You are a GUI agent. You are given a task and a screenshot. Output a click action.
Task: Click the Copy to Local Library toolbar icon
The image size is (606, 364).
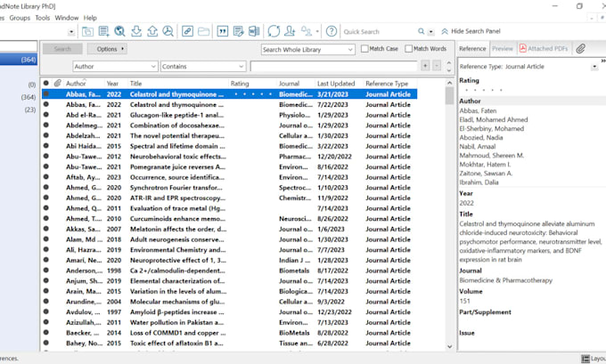87,31
